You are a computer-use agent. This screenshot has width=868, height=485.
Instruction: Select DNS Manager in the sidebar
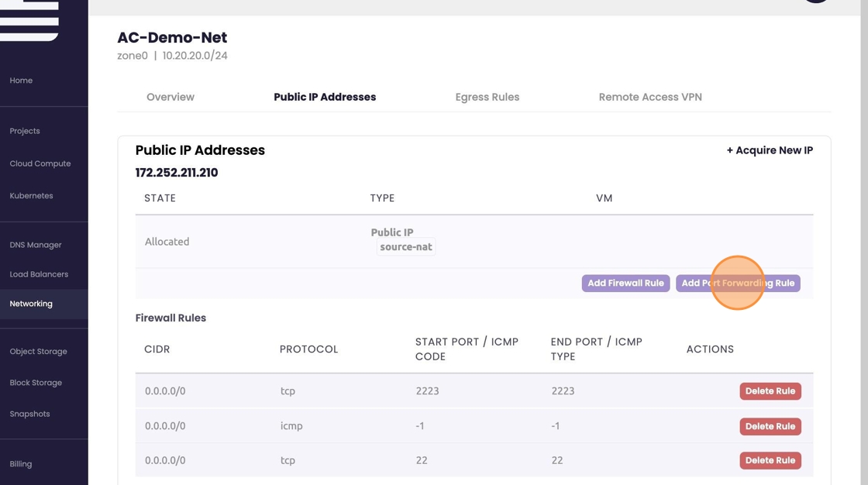(x=36, y=245)
